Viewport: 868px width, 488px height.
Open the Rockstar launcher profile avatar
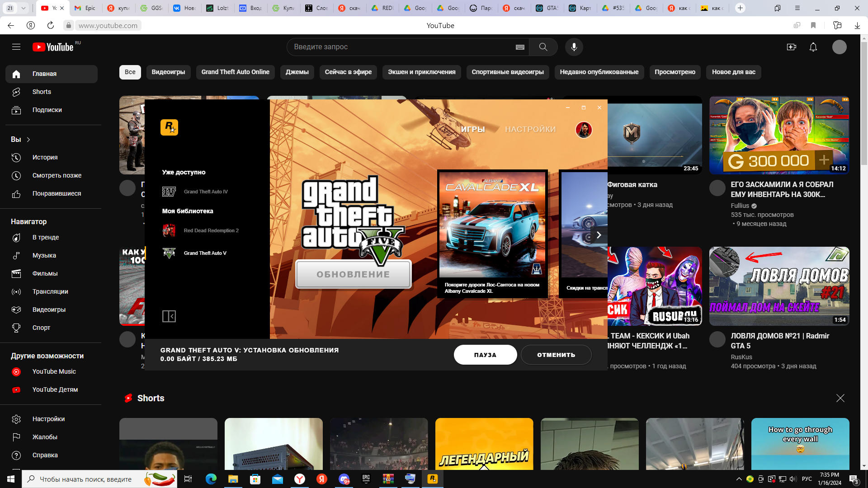point(583,130)
